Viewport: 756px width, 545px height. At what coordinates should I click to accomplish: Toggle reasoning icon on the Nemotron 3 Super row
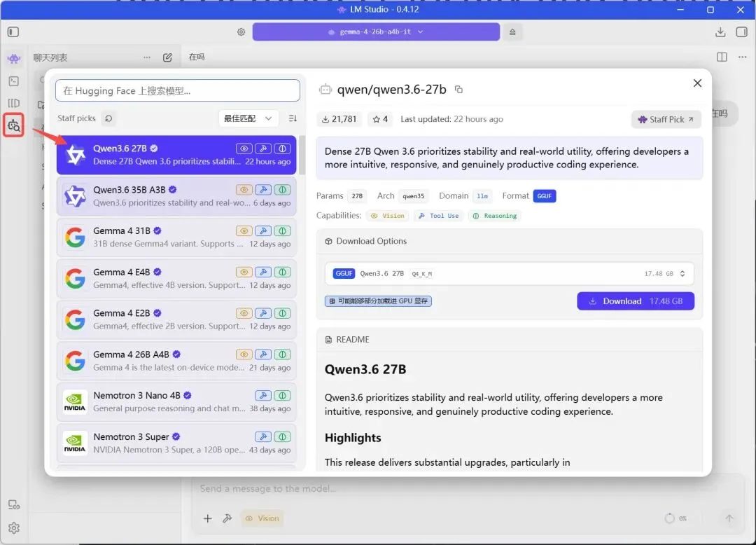tap(283, 437)
